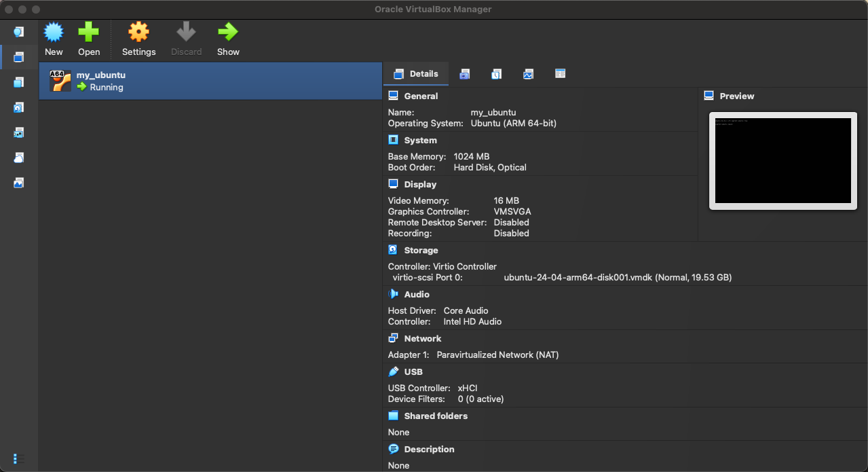The width and height of the screenshot is (868, 472).
Task: Click None under Description
Action: (x=399, y=466)
